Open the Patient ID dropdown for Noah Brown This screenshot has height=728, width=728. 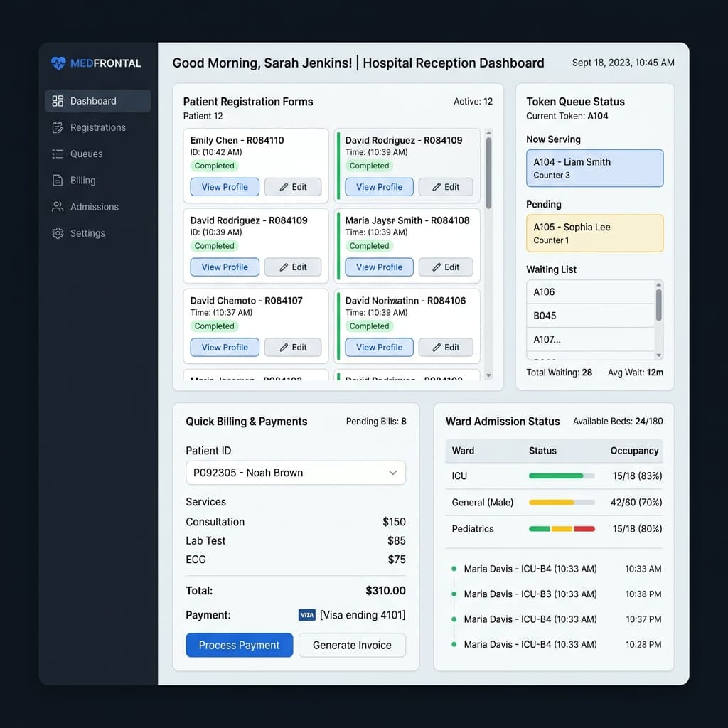tap(296, 473)
